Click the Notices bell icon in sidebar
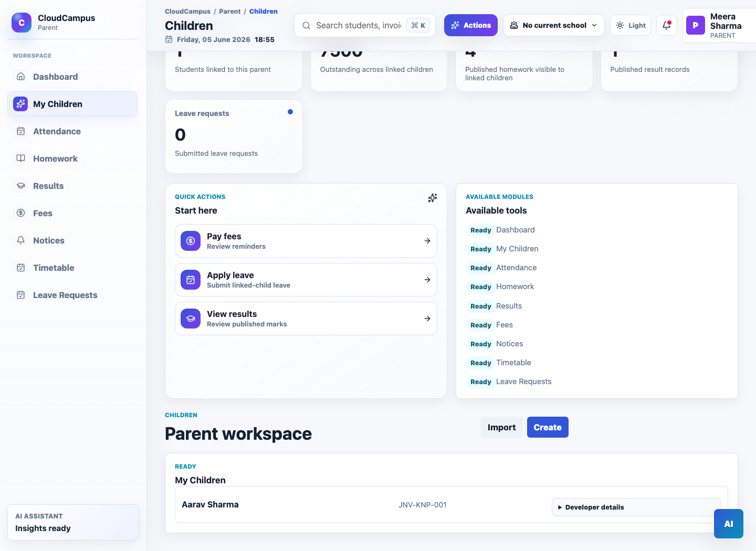This screenshot has height=551, width=756. [21, 240]
